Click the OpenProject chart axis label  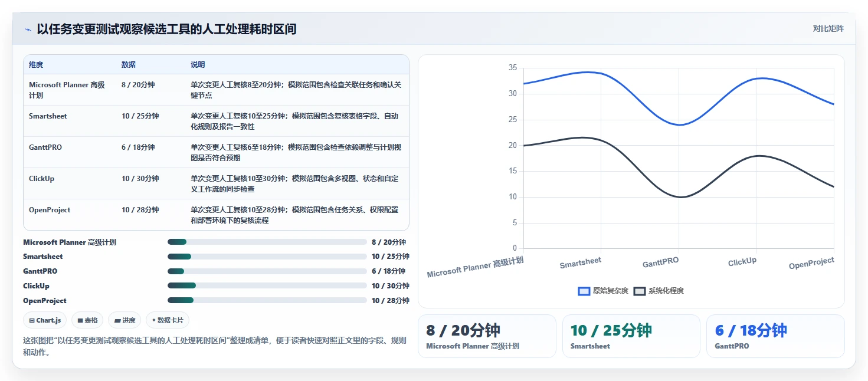click(x=812, y=263)
